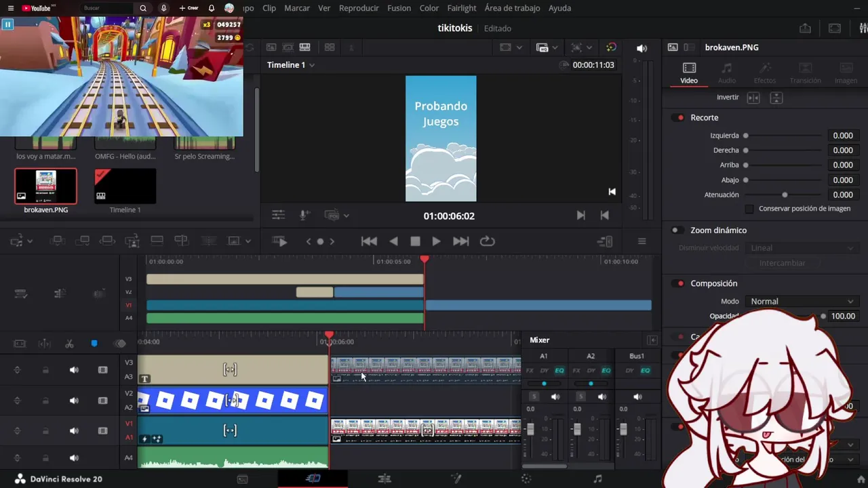This screenshot has width=868, height=488.
Task: Open the Ayuda menu
Action: coord(559,8)
